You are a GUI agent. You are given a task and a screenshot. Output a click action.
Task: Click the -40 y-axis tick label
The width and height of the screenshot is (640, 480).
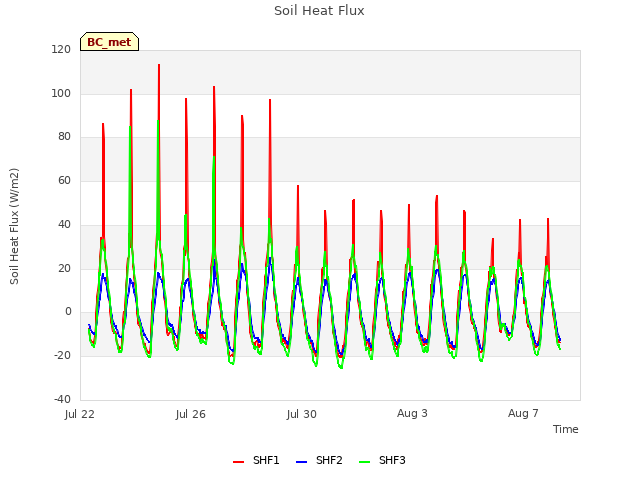point(62,399)
